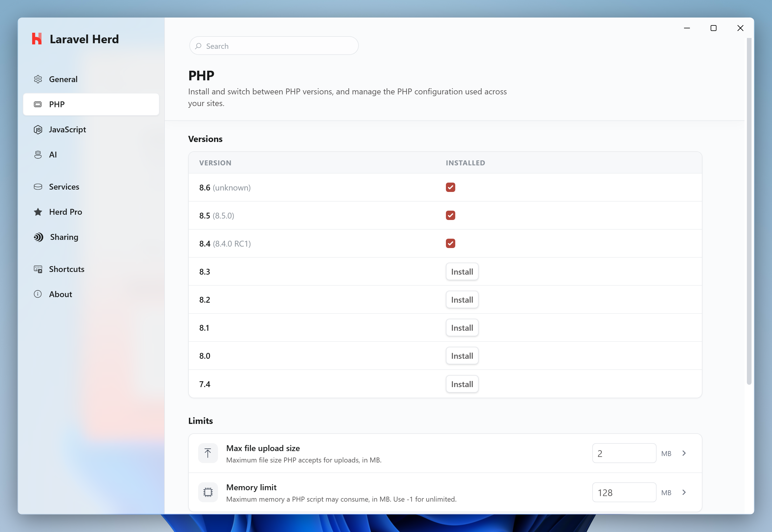Viewport: 772px width, 532px height.
Task: Click the Laravel Herd logo icon
Action: pyautogui.click(x=37, y=39)
